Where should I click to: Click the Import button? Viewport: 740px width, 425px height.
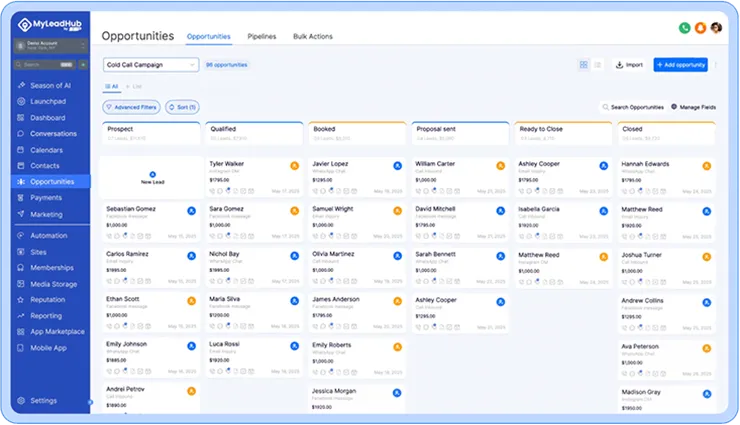630,65
